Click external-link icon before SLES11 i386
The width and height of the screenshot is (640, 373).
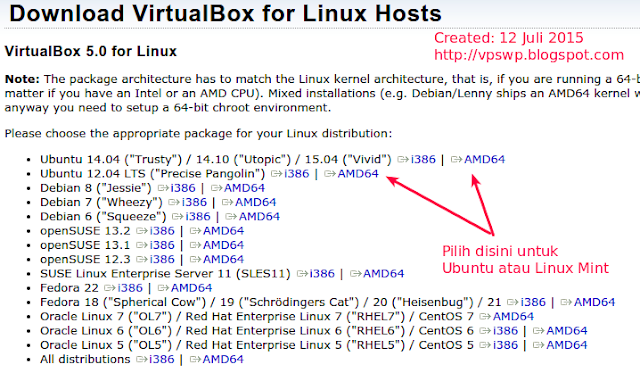click(302, 274)
